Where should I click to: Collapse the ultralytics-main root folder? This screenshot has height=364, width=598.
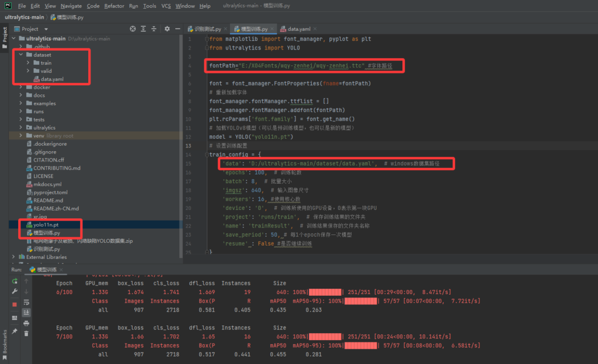[x=14, y=38]
